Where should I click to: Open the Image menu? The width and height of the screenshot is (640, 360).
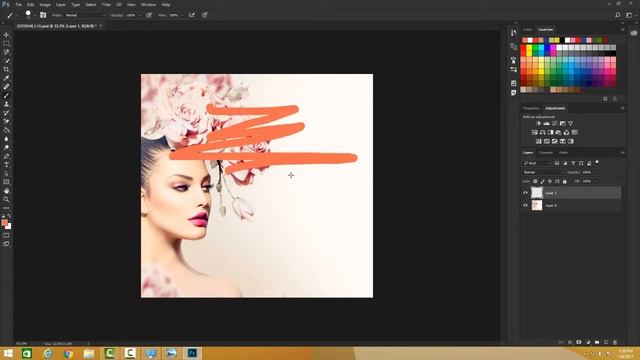(45, 4)
